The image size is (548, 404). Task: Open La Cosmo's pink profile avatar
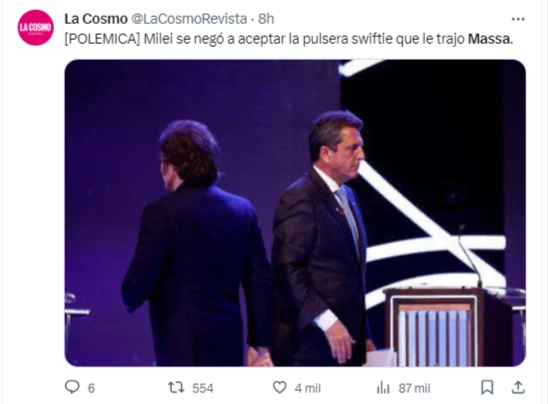point(36,28)
